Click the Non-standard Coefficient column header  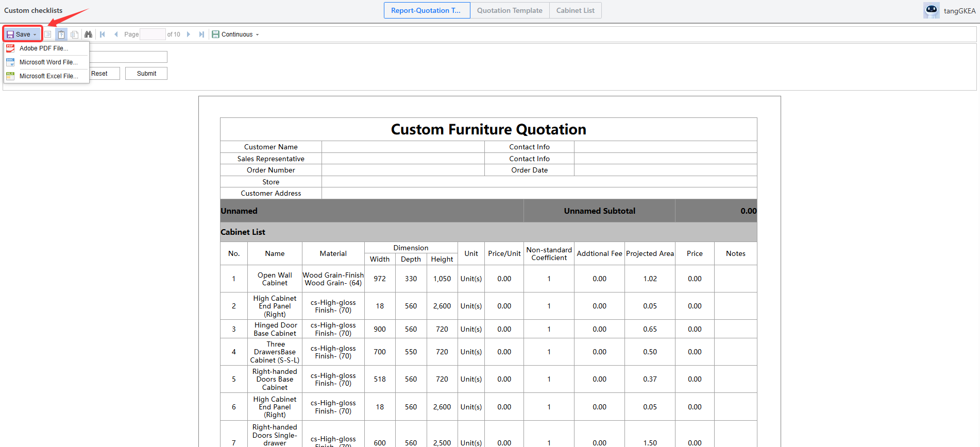tap(549, 253)
